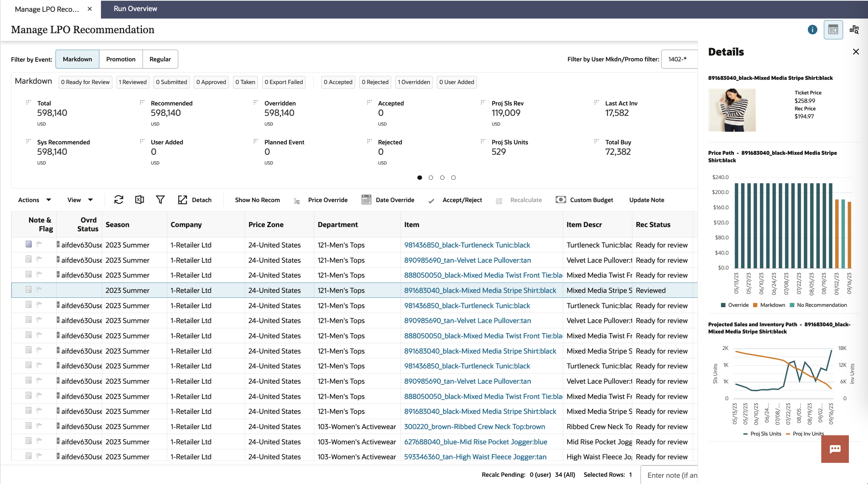Open the User Mkdn/Promo filter combo box
This screenshot has height=485, width=868.
click(679, 59)
